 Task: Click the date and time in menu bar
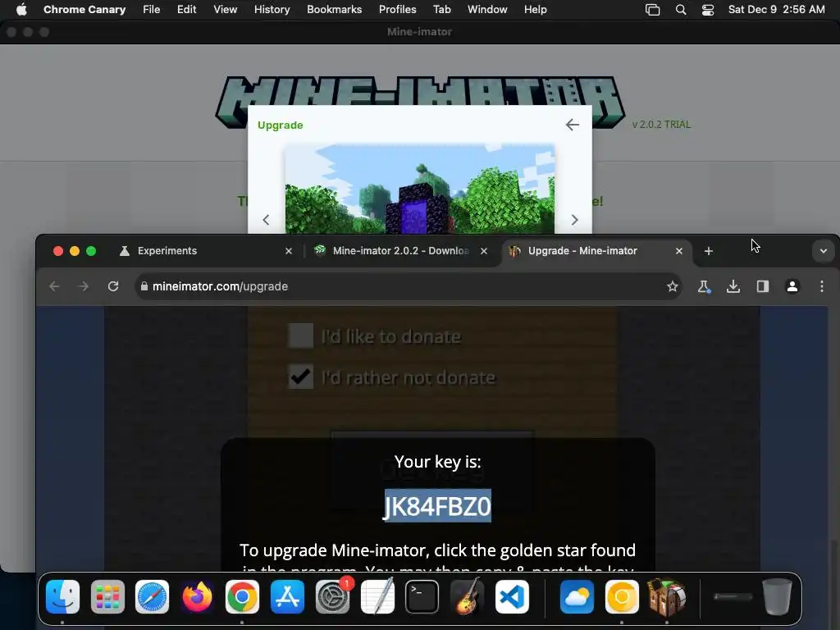(x=776, y=10)
